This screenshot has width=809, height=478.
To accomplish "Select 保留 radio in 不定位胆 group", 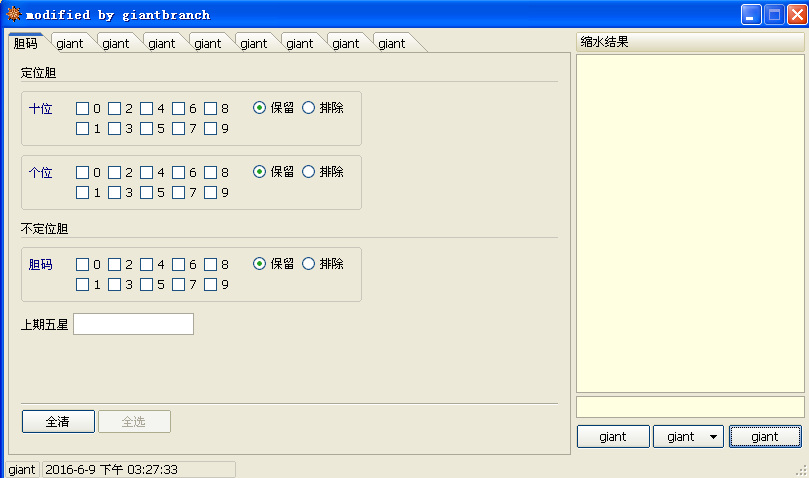I will point(260,263).
